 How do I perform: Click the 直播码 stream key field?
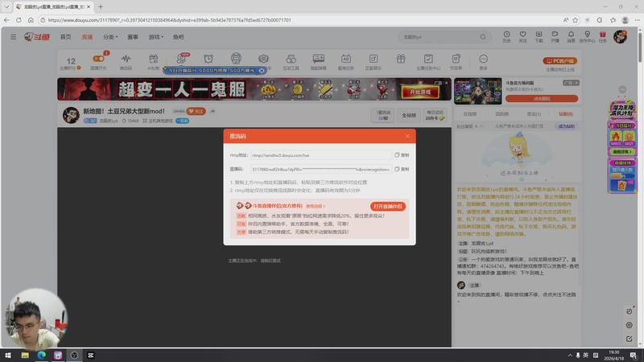coord(320,169)
